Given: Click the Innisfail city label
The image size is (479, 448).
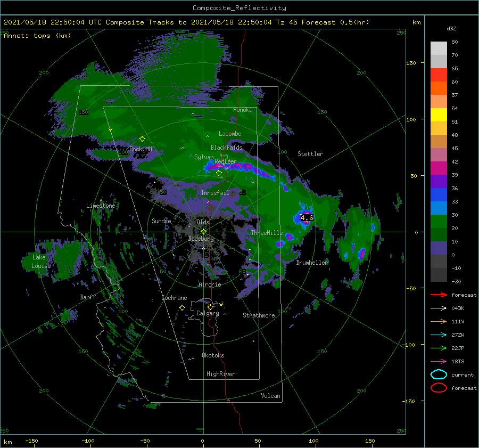Looking at the screenshot, I should pyautogui.click(x=215, y=193).
